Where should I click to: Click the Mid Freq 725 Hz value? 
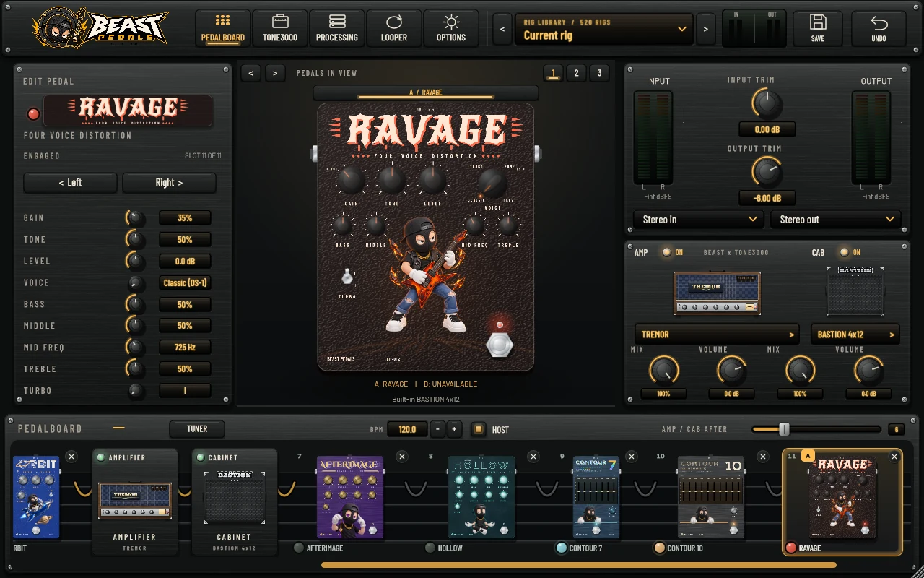pos(185,348)
